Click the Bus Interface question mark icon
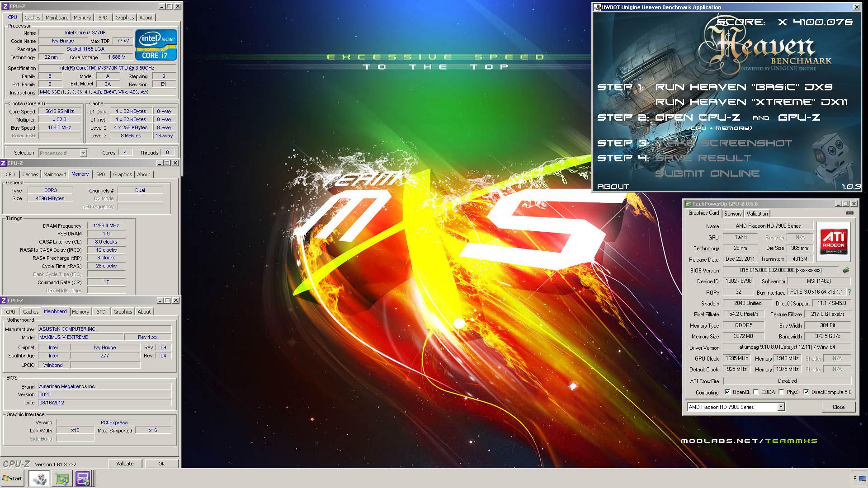 (x=849, y=292)
